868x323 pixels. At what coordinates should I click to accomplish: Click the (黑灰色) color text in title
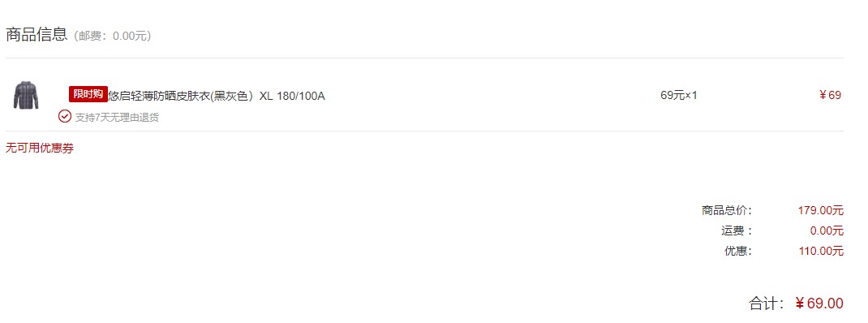tap(233, 96)
